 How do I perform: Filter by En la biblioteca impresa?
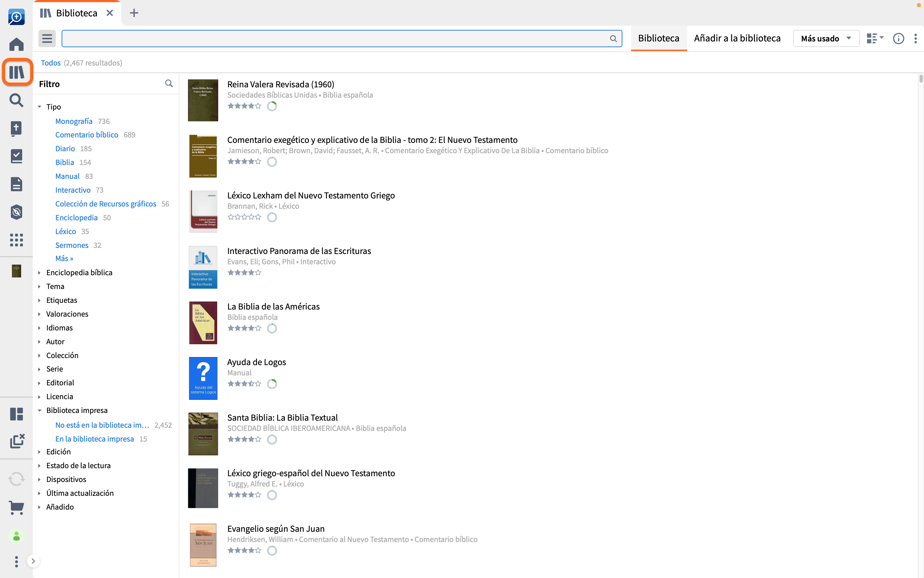point(95,439)
